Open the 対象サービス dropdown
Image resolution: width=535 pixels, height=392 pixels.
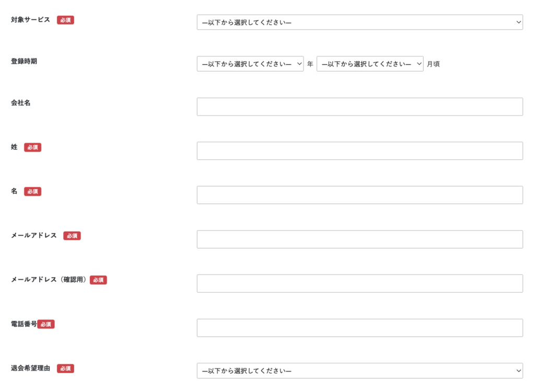(359, 22)
